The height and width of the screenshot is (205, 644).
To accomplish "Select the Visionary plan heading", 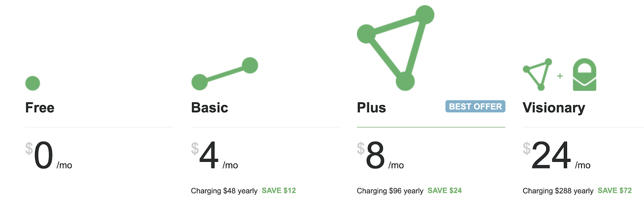I will point(554,108).
